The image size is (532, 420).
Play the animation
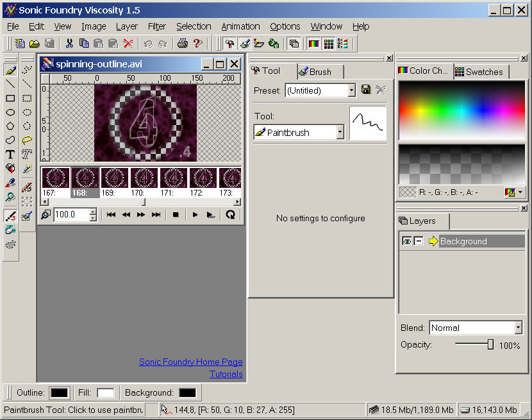pyautogui.click(x=195, y=215)
